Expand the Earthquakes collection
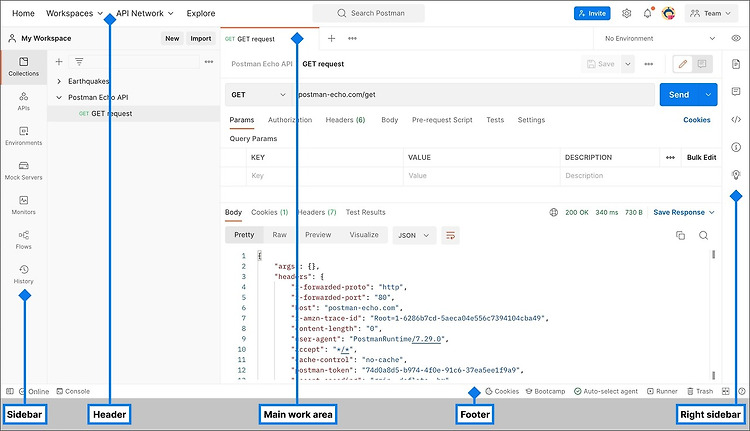 coord(59,81)
